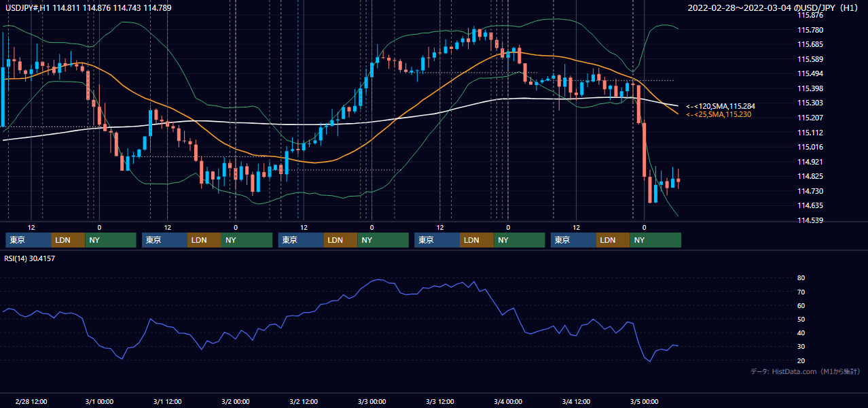868x408 pixels.
Task: Click the 3/4 NY session block
Action: 656,240
